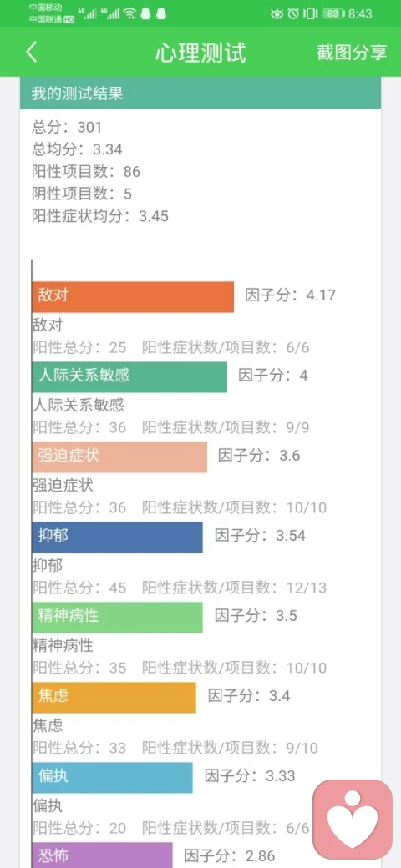Tap the battery level indicator

(x=332, y=13)
